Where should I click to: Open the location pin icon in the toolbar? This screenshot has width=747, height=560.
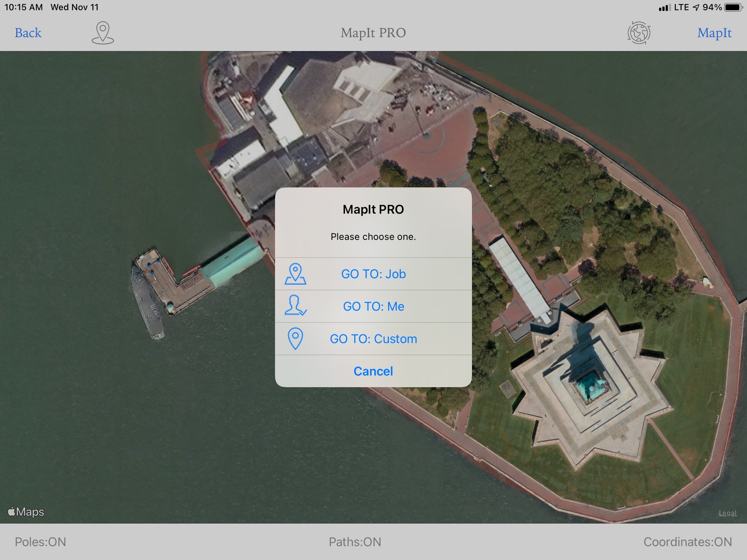click(x=102, y=33)
